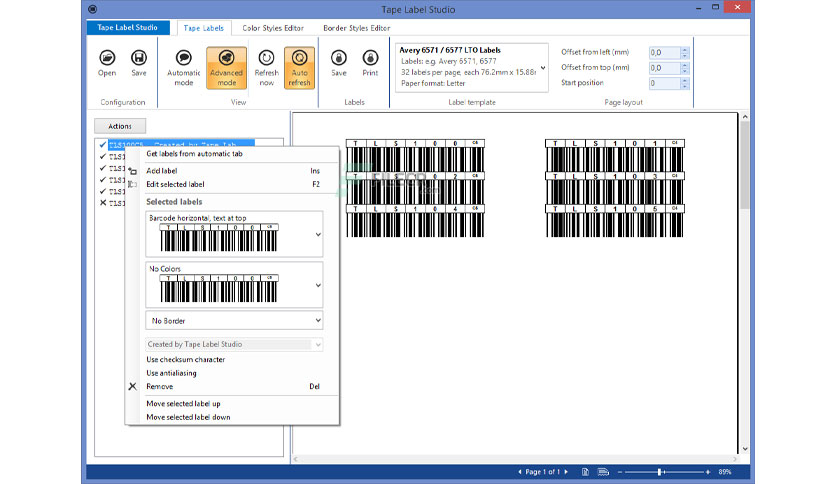Click the Offset from left input field
This screenshot has width=836, height=484.
[x=664, y=52]
